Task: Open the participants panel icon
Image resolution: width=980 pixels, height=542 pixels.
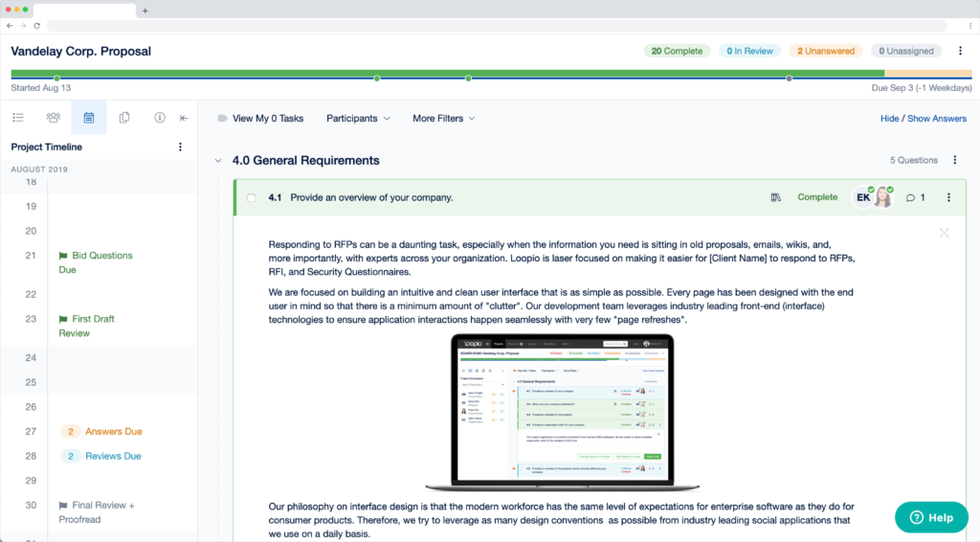Action: (54, 118)
